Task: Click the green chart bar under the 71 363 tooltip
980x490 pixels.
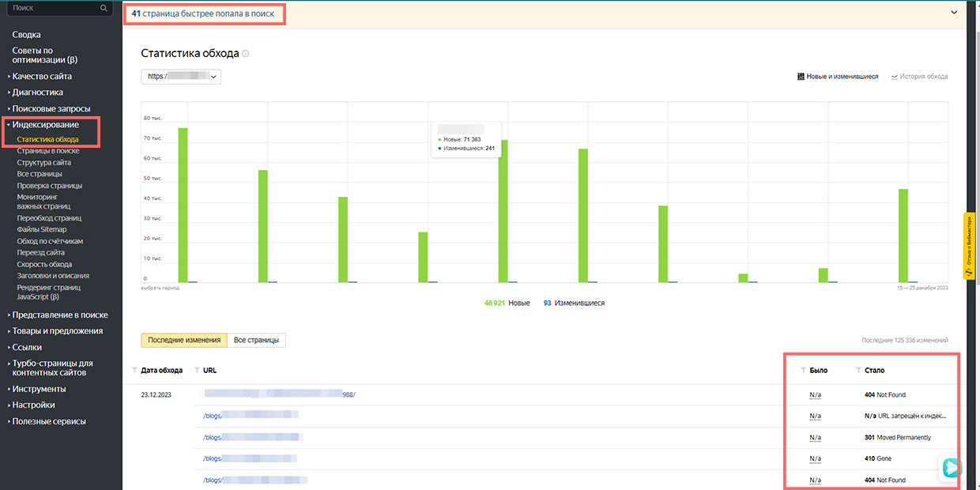Action: tap(503, 211)
